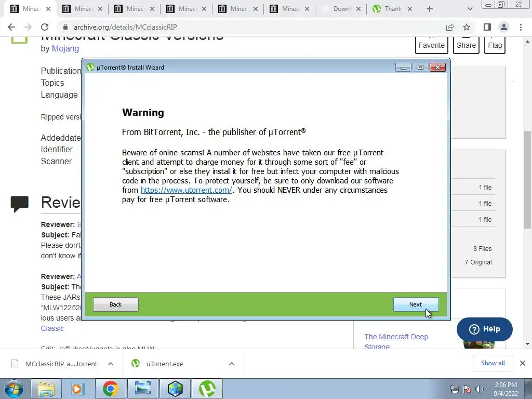Open the Chrome profile avatar

point(504,27)
